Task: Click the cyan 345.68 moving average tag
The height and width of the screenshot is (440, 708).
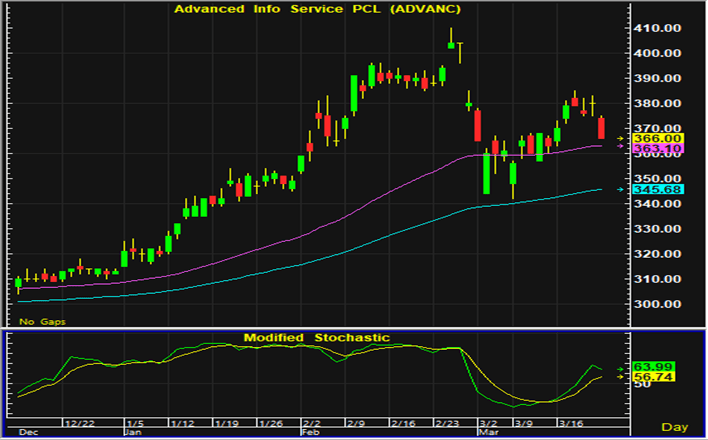Action: click(663, 189)
